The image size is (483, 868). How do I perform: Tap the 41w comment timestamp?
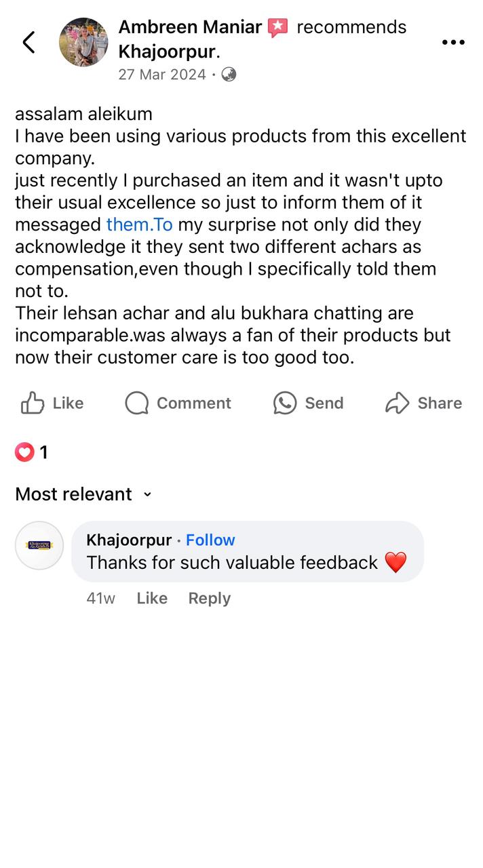[x=100, y=598]
